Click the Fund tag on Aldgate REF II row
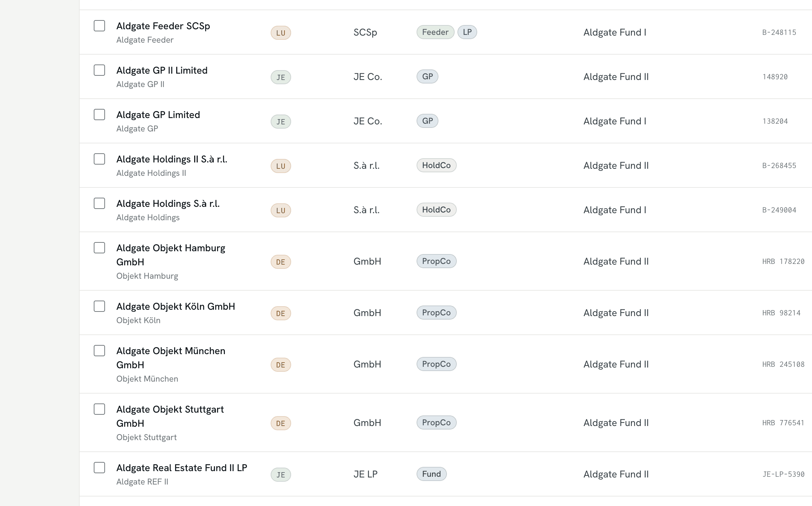This screenshot has height=506, width=812. pyautogui.click(x=431, y=474)
